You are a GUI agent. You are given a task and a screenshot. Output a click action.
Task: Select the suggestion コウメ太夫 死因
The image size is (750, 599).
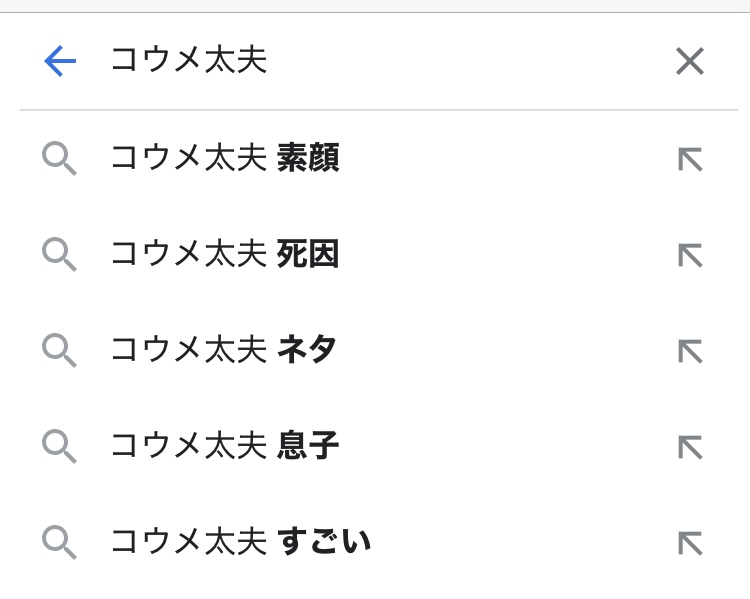(224, 255)
